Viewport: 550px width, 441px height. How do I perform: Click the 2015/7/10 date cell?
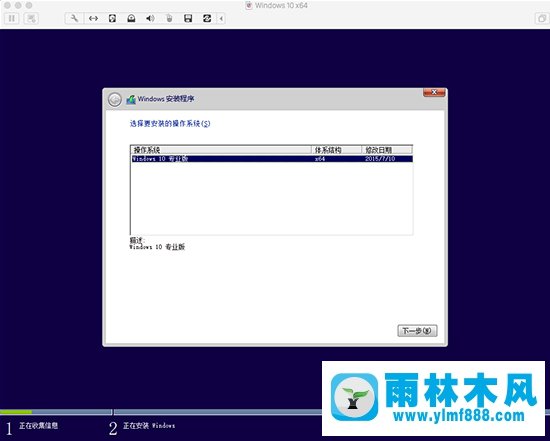pyautogui.click(x=380, y=159)
